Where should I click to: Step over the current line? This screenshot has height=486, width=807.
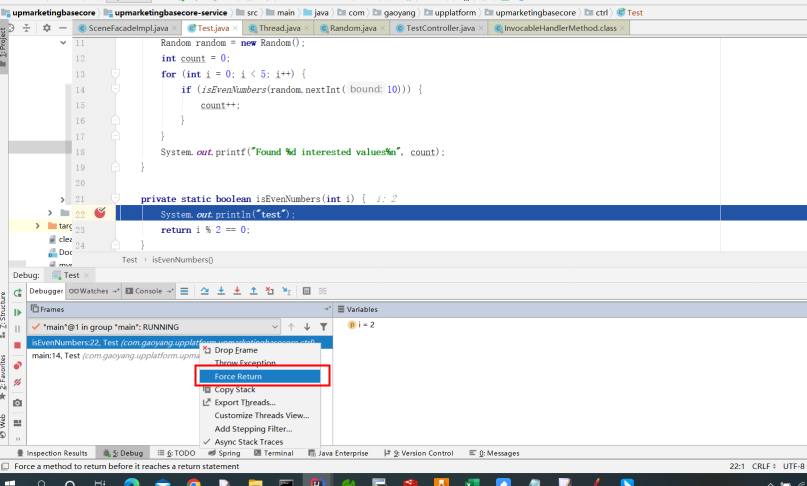[204, 291]
